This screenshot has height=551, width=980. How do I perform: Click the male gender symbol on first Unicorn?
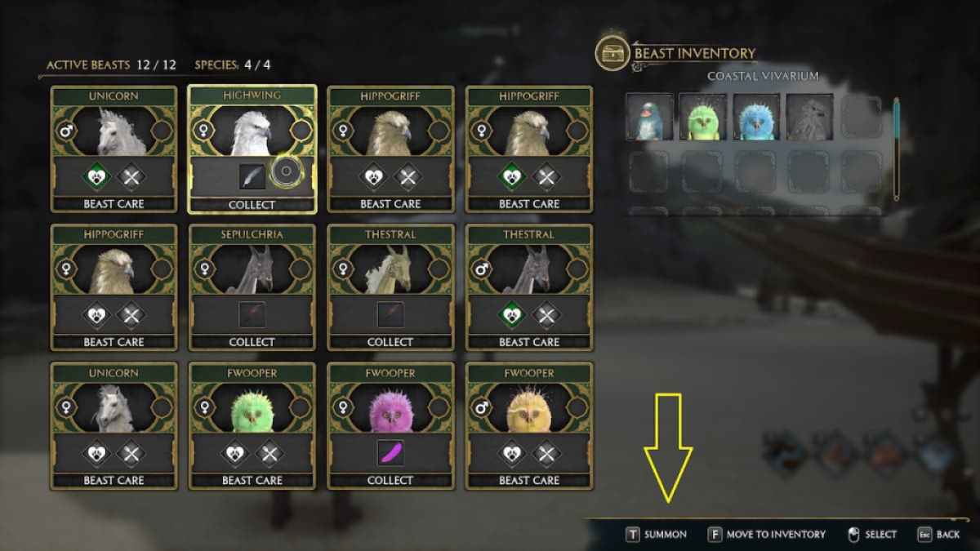pyautogui.click(x=65, y=131)
